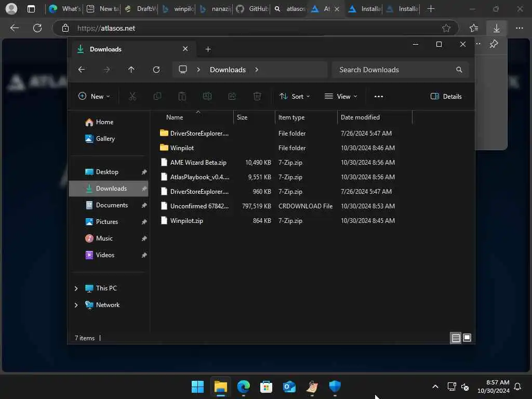Reload the atlasos.net page in Edge

point(37,28)
